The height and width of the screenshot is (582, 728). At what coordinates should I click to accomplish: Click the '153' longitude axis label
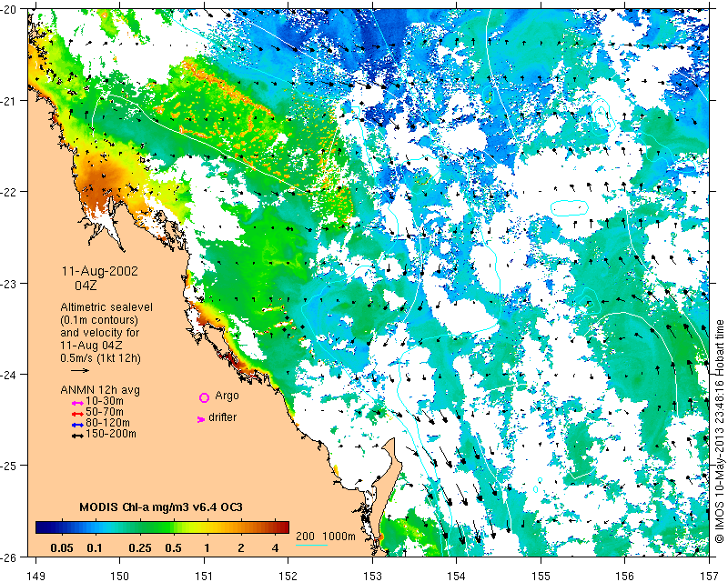pyautogui.click(x=372, y=576)
